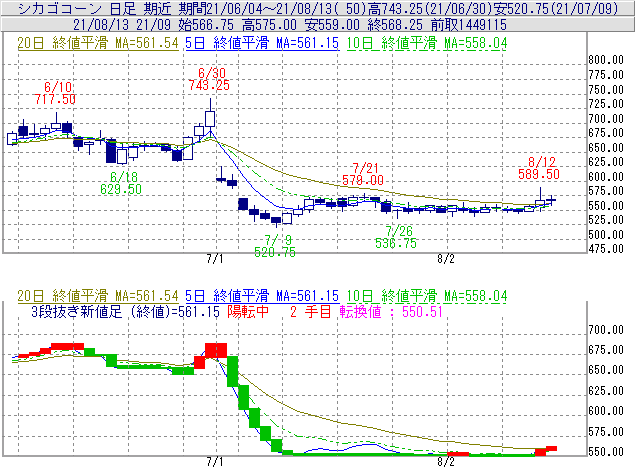Click the 7/1 date marker on upper chart
The width and height of the screenshot is (635, 475).
215,259
